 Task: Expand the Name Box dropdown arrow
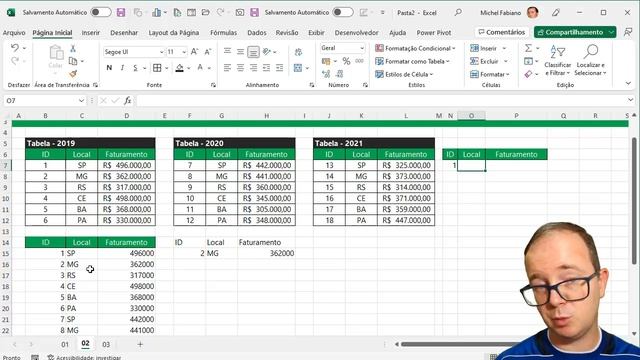point(81,100)
